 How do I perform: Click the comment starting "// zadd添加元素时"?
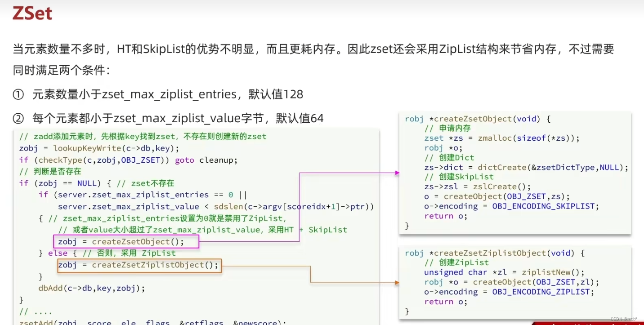143,136
